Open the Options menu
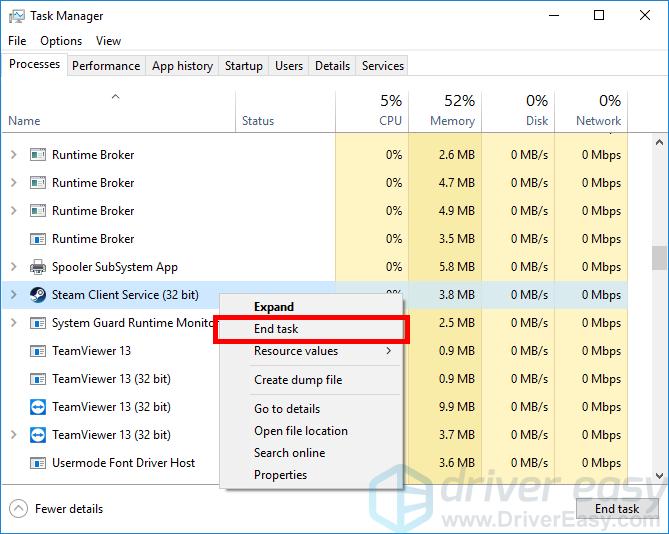Screen dimensions: 669x534 (61, 41)
